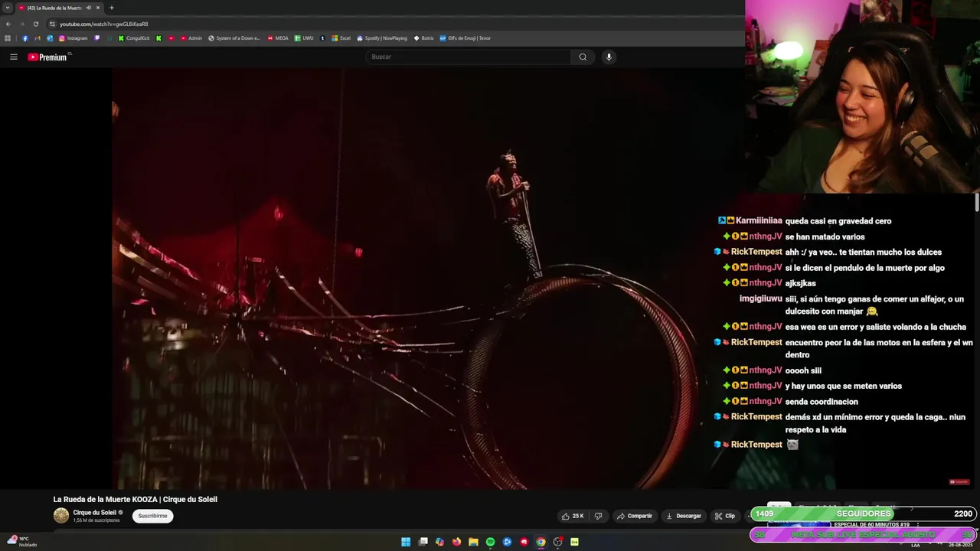The width and height of the screenshot is (980, 551).
Task: Focus the Buscar search field
Action: pos(469,57)
